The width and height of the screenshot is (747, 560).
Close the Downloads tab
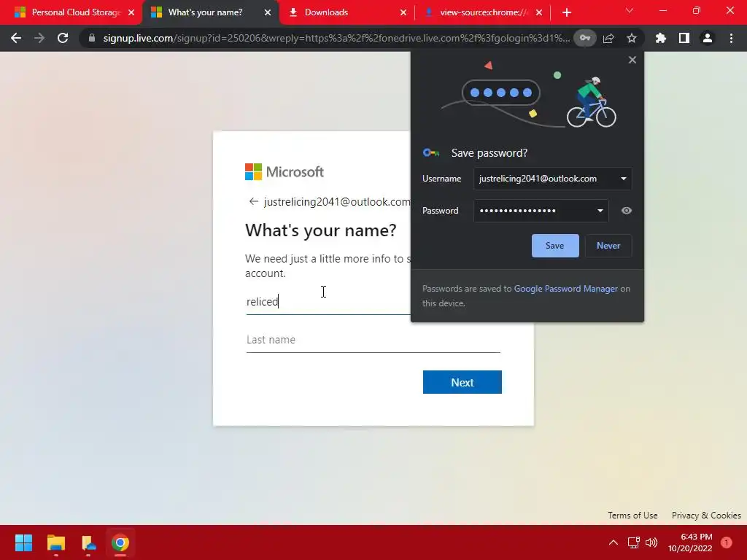click(x=403, y=12)
